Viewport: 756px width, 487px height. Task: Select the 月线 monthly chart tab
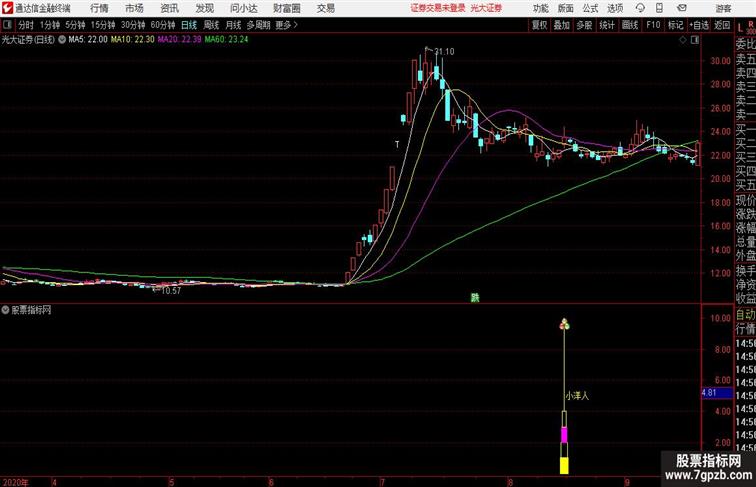(233, 25)
